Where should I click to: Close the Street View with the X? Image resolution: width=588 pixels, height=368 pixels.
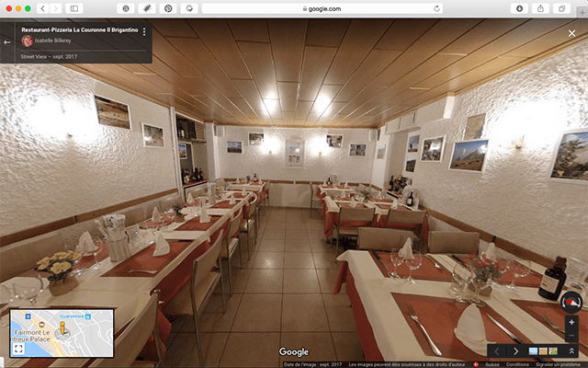pyautogui.click(x=571, y=33)
